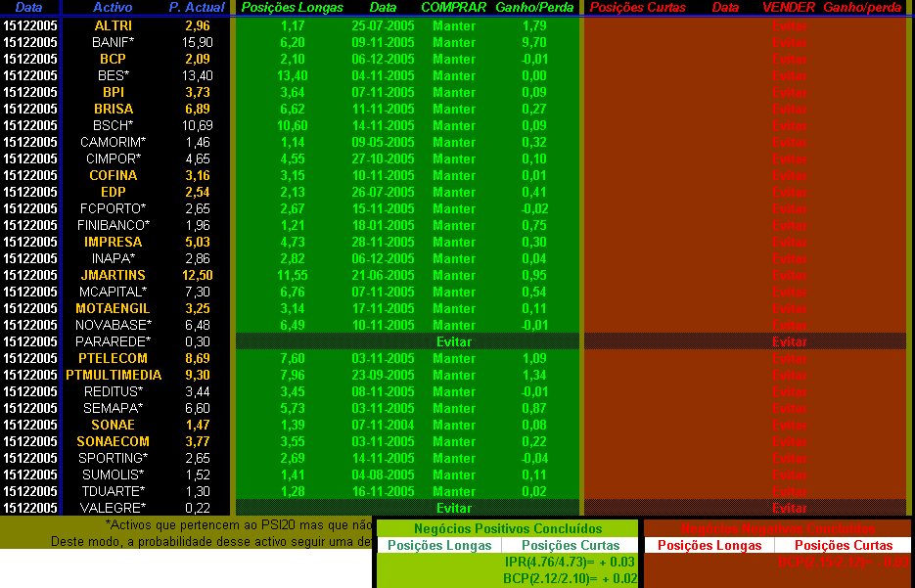Select the Posições Longas column header in top row
Viewport: 915px width, 588px height.
click(293, 8)
